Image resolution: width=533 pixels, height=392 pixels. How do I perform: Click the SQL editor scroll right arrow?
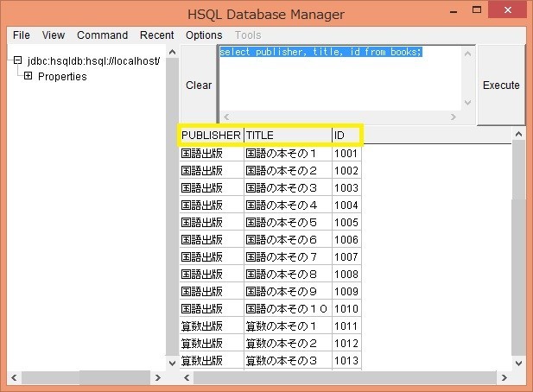click(x=454, y=117)
